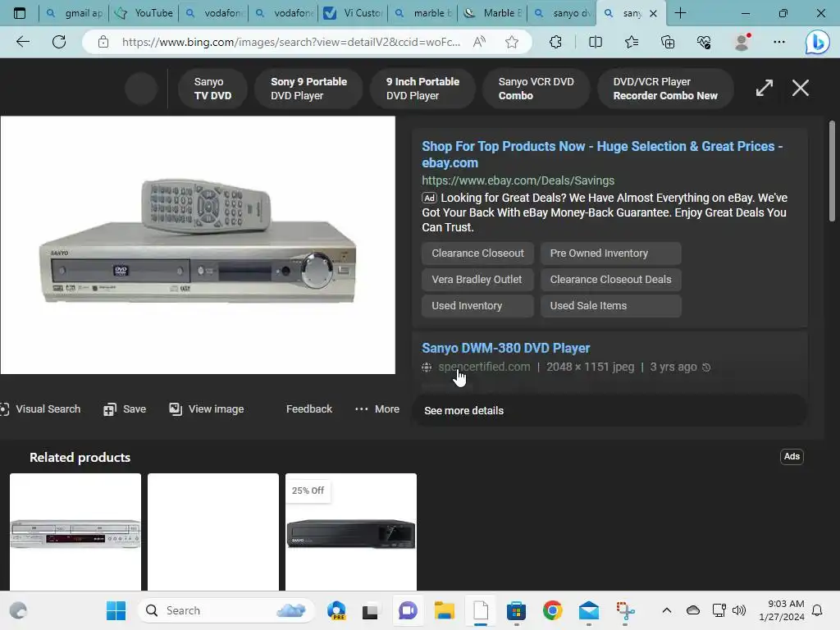Open the Sanyo DWM-380 DVD Player link

point(505,348)
